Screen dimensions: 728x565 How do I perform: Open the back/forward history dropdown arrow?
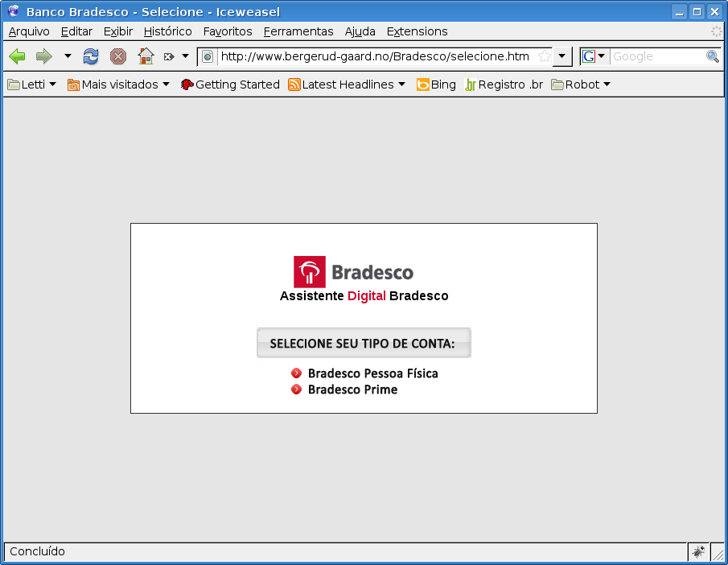coord(68,56)
